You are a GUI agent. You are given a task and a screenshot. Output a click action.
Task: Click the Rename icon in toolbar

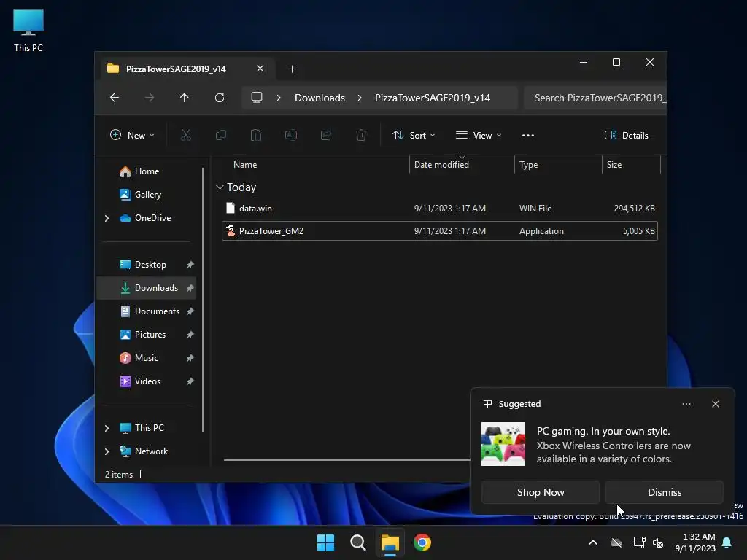(x=291, y=135)
